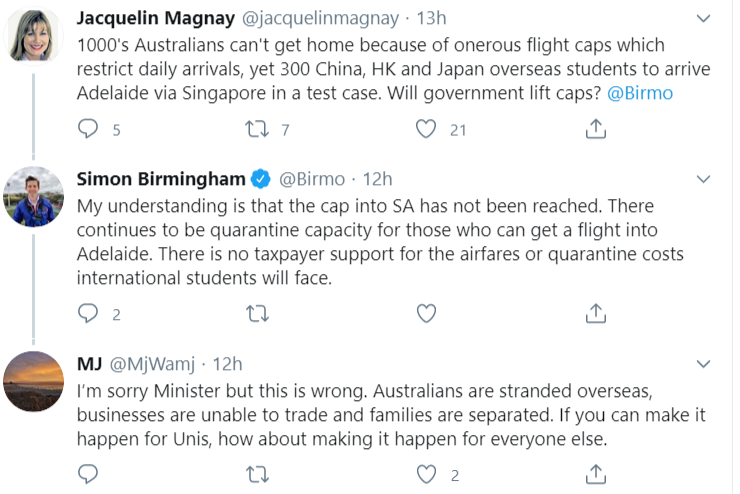
Task: Retweet MJ's tweet
Action: (x=258, y=475)
